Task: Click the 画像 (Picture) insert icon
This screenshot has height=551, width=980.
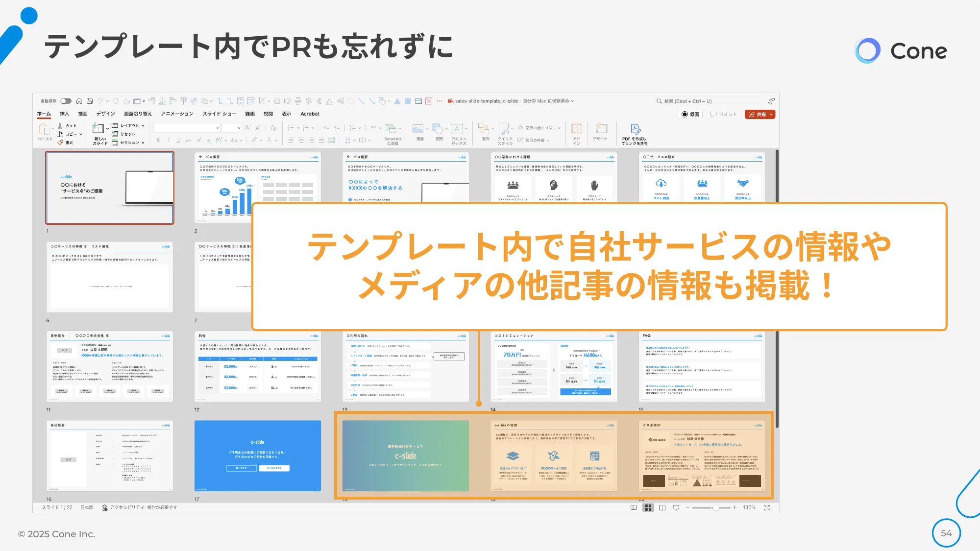Action: (x=418, y=128)
